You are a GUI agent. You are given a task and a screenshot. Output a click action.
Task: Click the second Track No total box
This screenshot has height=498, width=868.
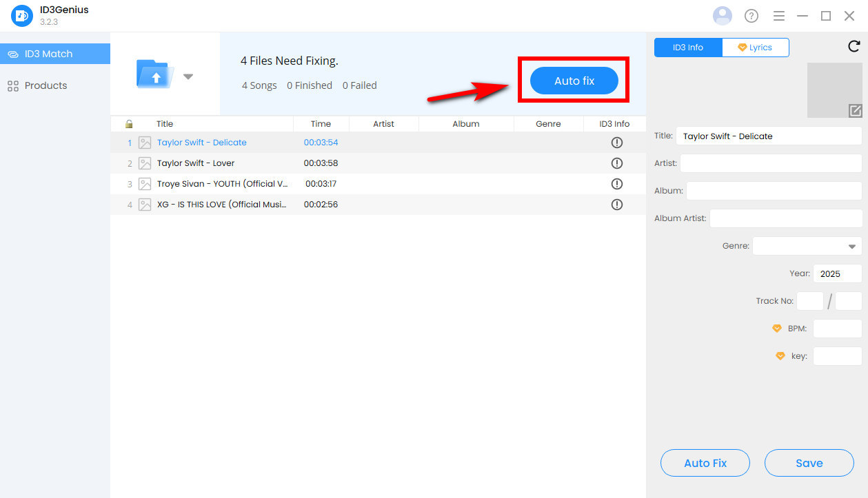pos(849,301)
